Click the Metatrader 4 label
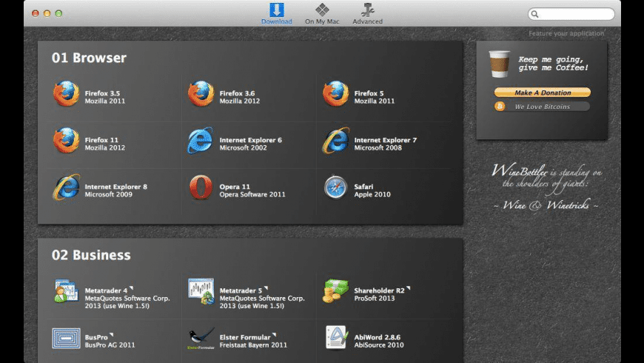 (106, 290)
